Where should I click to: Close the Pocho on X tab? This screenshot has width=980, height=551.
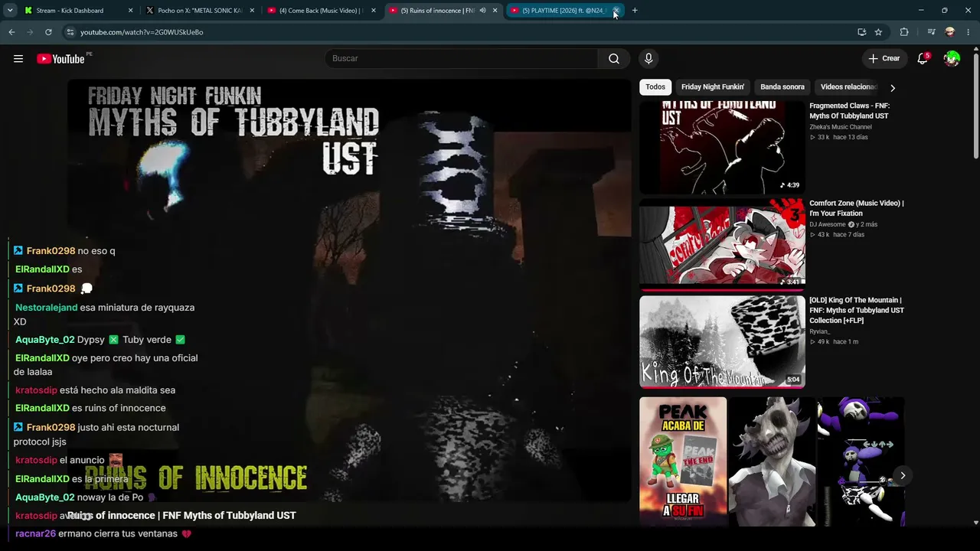(252, 11)
